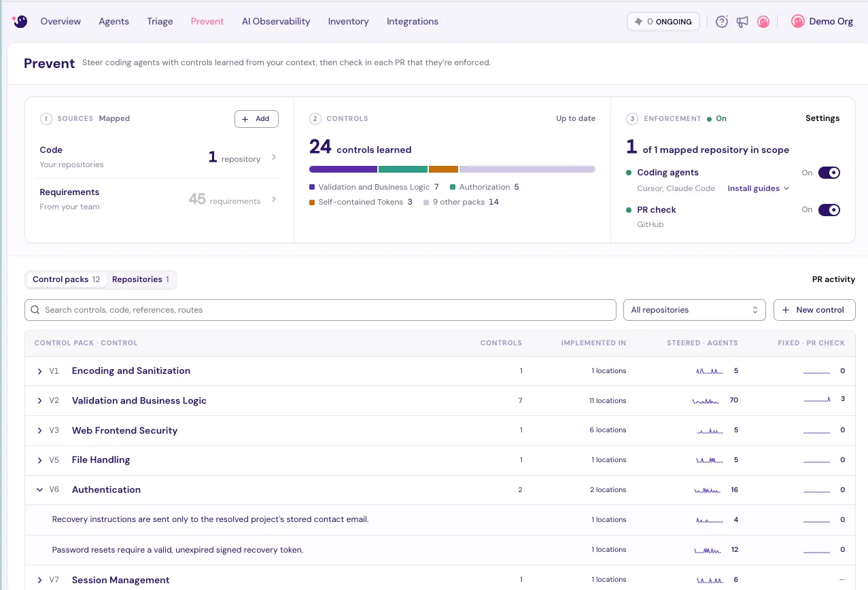Click the steered sparkline for Validation and Business Logic
868x590 pixels.
point(706,401)
